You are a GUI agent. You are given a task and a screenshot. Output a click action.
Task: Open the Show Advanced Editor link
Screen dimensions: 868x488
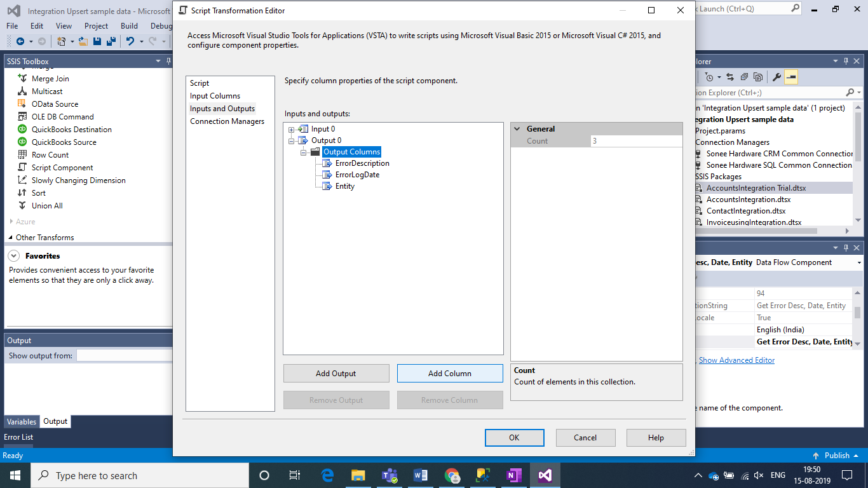click(x=736, y=360)
